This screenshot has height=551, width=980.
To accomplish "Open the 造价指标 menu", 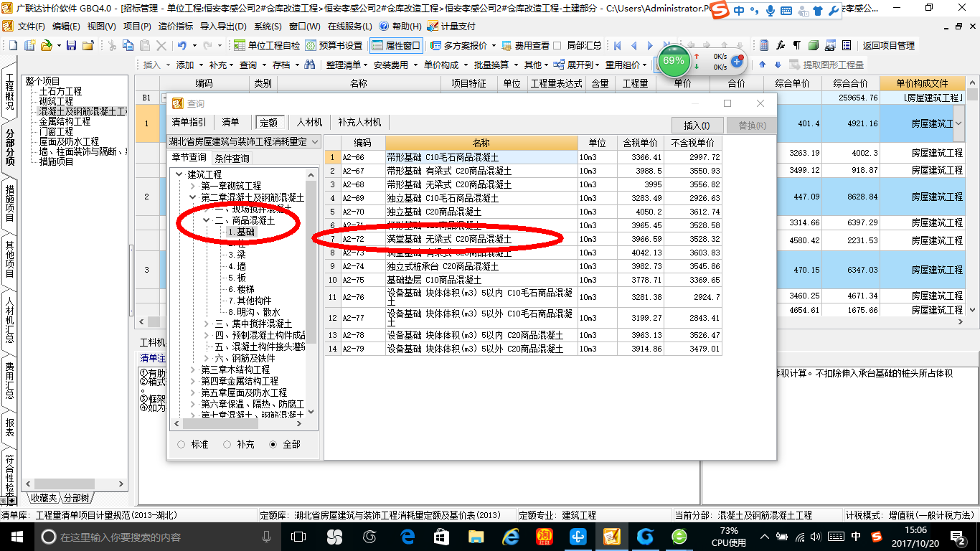I will point(176,26).
